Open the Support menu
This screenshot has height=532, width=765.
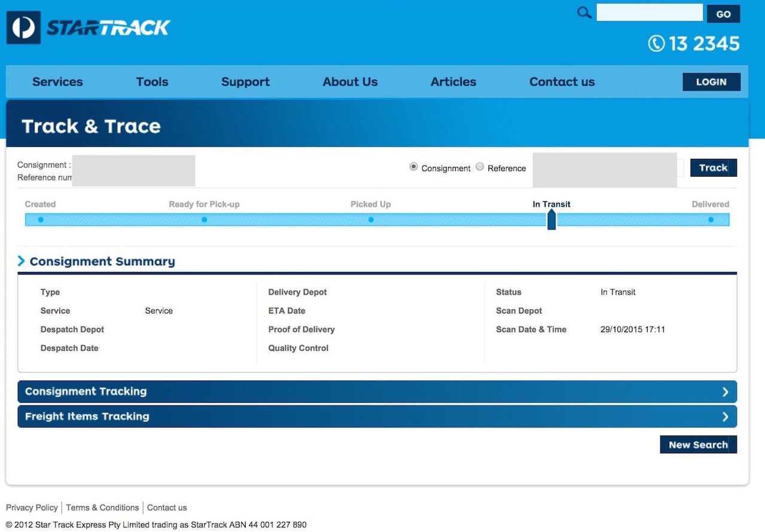point(245,82)
